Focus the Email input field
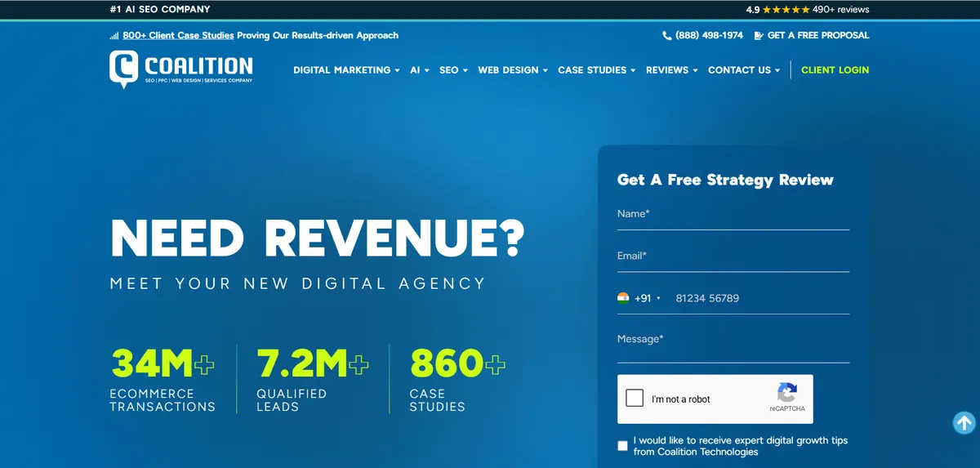Screen dimensions: 980x468 click(733, 258)
